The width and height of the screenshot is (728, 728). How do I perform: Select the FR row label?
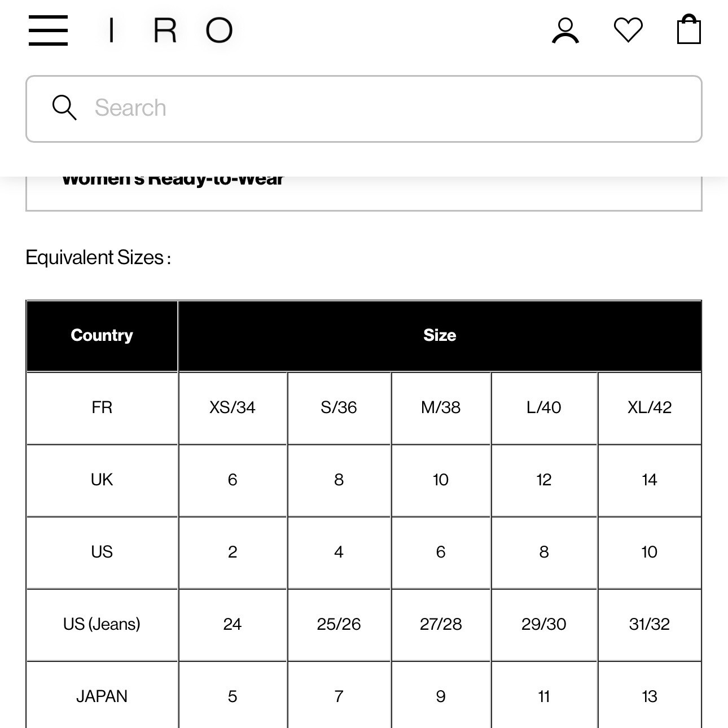[x=102, y=408]
